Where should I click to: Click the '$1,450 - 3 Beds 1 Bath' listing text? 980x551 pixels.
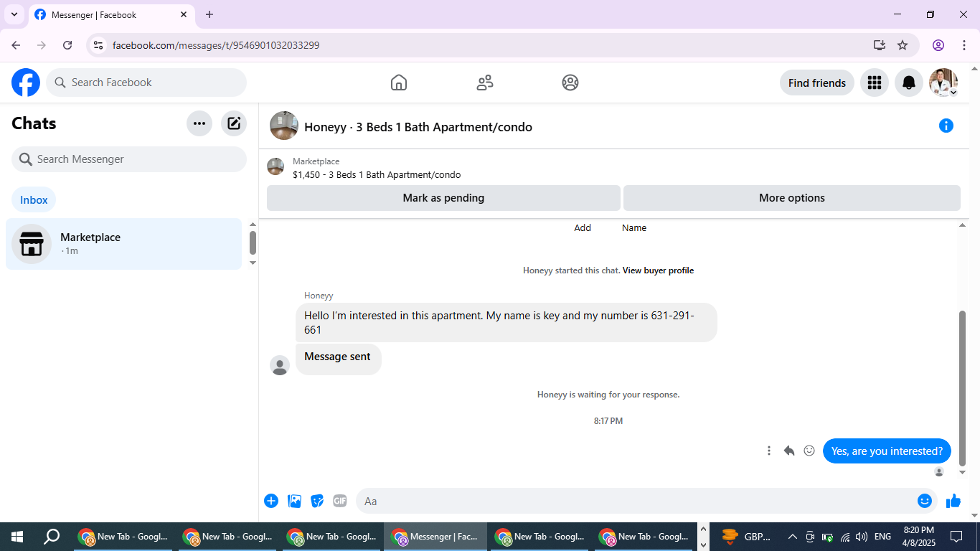tap(377, 174)
